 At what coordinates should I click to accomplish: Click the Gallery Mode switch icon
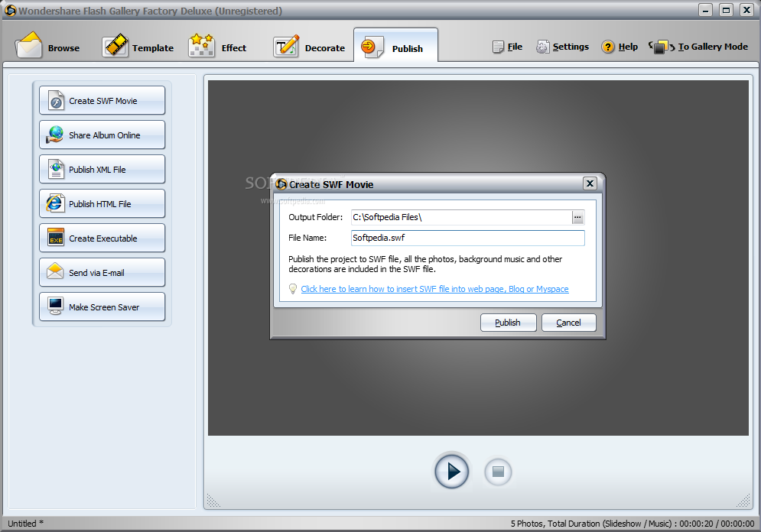coord(661,47)
